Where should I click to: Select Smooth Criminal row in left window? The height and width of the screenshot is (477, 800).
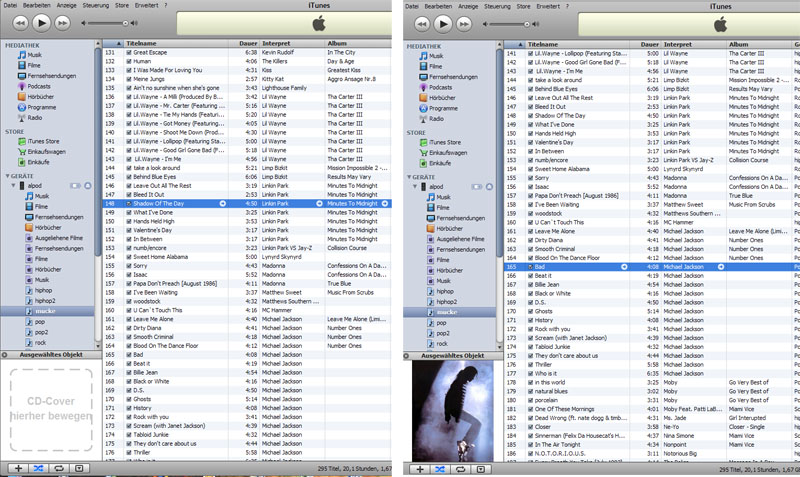point(247,337)
